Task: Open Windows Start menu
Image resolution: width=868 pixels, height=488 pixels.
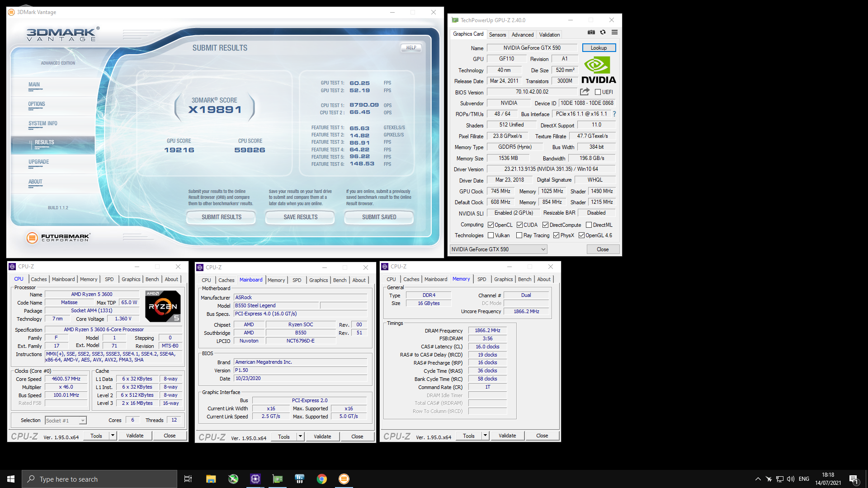Action: click(11, 479)
